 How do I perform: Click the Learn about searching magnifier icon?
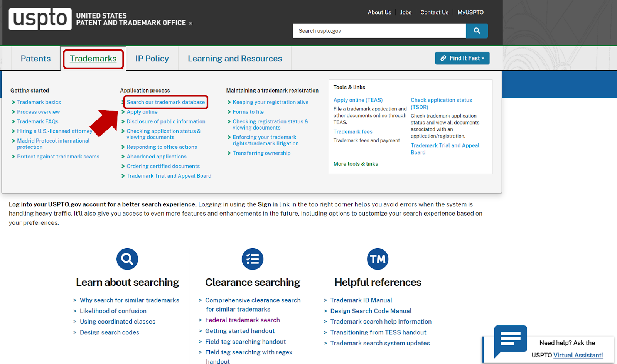click(127, 259)
